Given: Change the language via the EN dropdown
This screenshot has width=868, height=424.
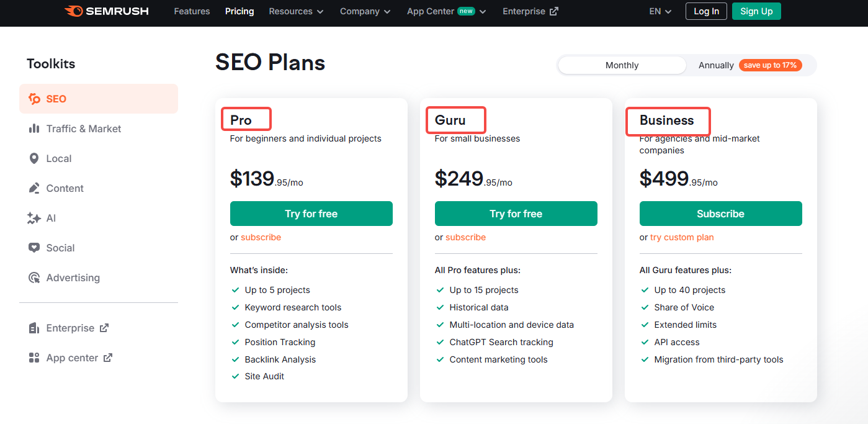Looking at the screenshot, I should click(660, 11).
